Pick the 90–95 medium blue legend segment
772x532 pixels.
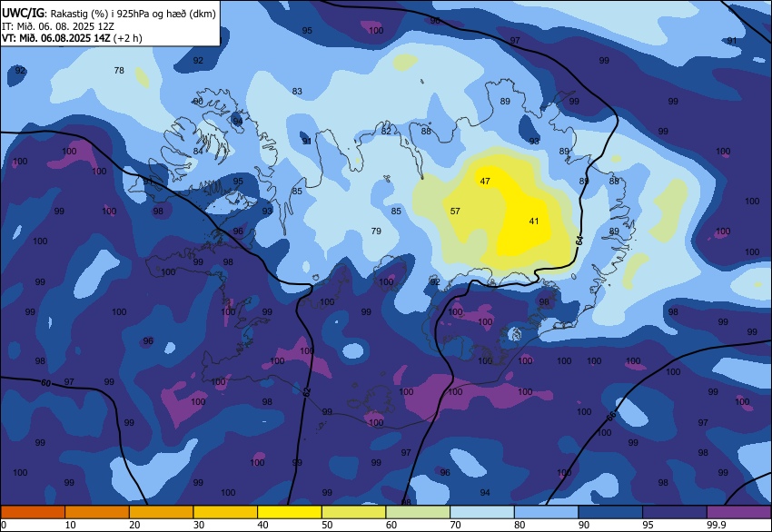(610, 512)
